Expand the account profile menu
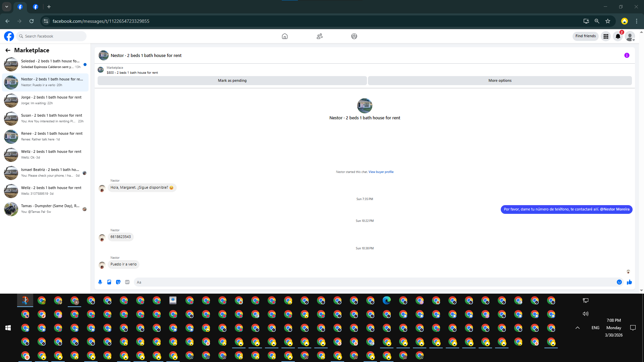 (x=630, y=36)
